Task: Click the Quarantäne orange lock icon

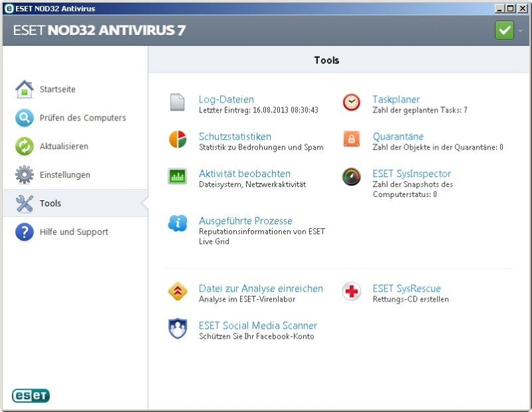Action: (x=351, y=139)
